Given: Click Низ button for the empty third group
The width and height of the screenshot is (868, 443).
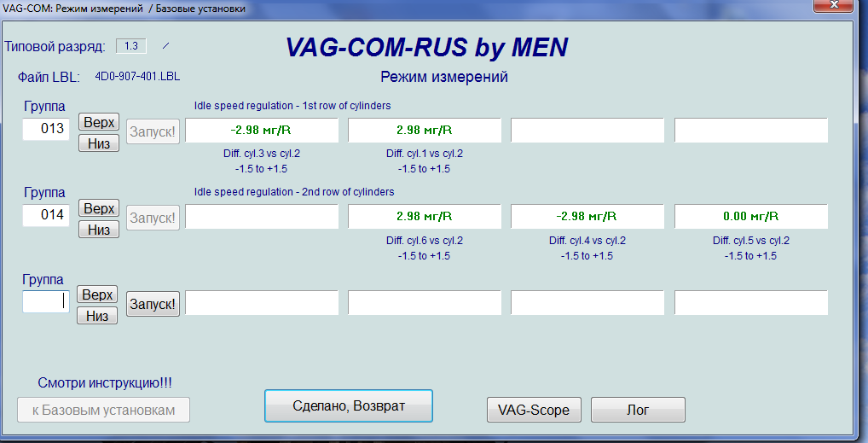Looking at the screenshot, I should (x=98, y=315).
